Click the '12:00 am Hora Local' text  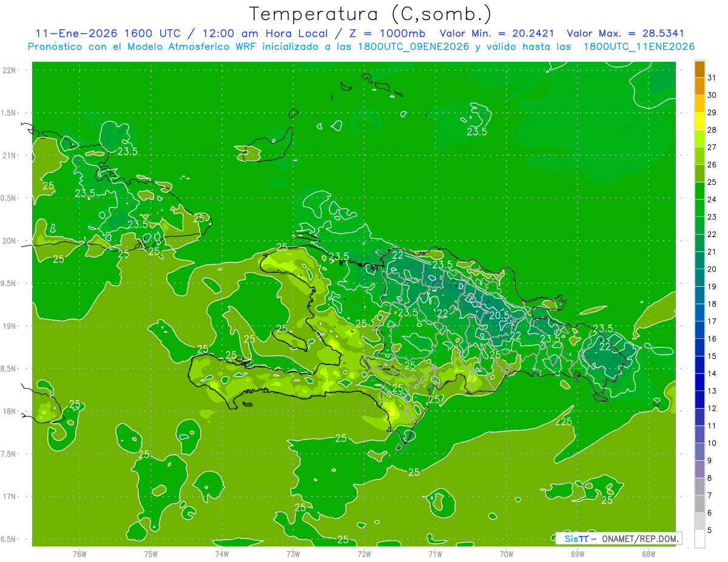(x=264, y=33)
